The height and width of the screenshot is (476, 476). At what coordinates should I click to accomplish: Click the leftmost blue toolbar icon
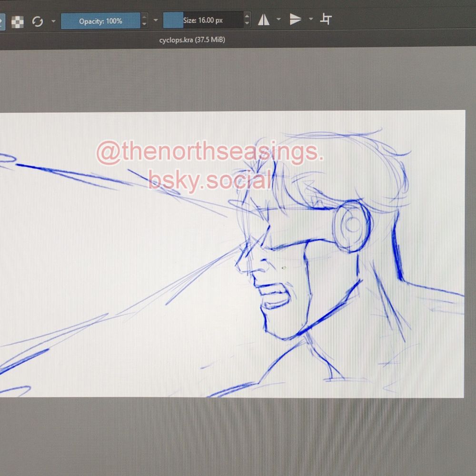click(x=2, y=20)
